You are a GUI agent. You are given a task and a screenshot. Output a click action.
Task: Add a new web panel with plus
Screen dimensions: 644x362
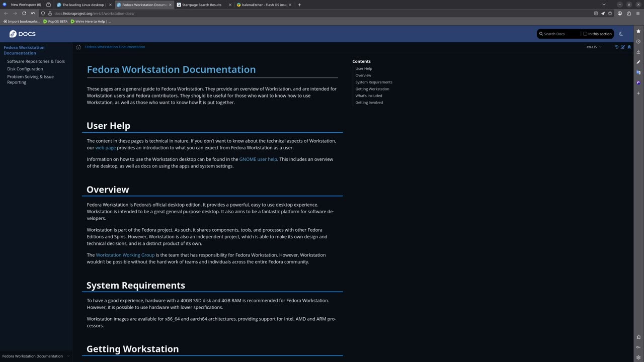638,93
